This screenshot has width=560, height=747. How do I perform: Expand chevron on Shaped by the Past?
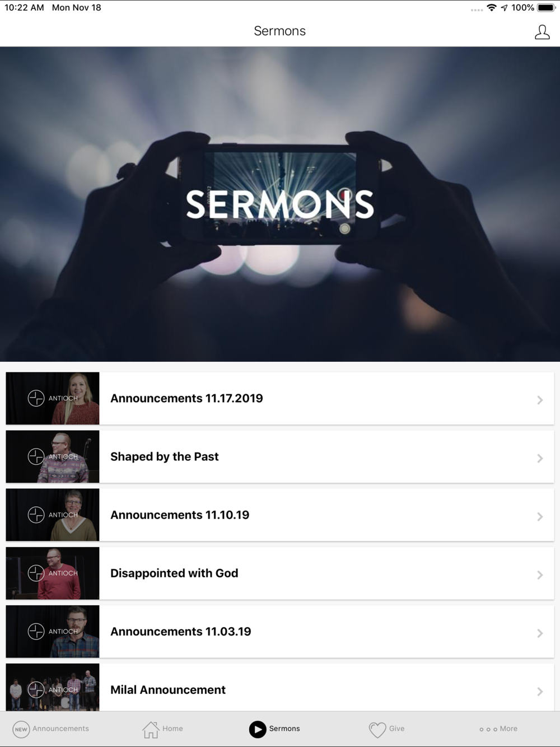pos(540,458)
